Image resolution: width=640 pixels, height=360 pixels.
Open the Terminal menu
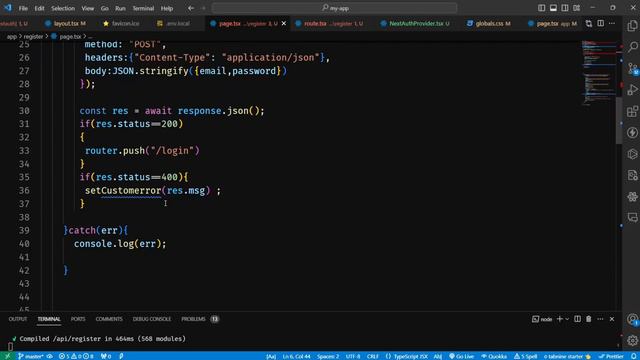(x=143, y=8)
